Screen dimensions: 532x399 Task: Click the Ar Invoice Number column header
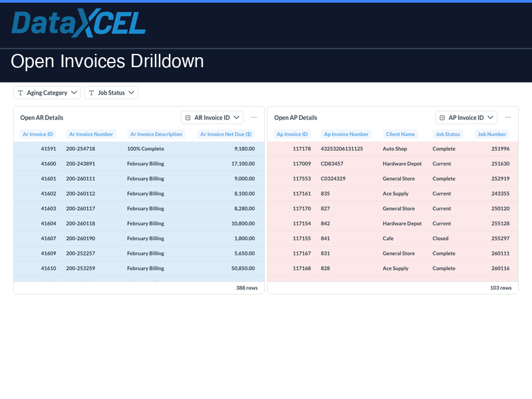click(91, 134)
